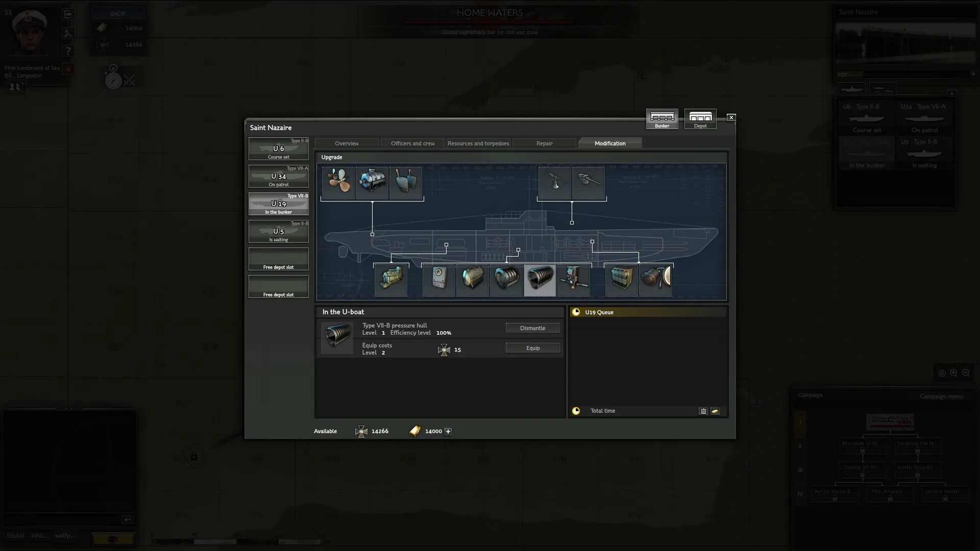This screenshot has height=551, width=980.
Task: Open the Resources and torpedoes tab
Action: tap(478, 143)
